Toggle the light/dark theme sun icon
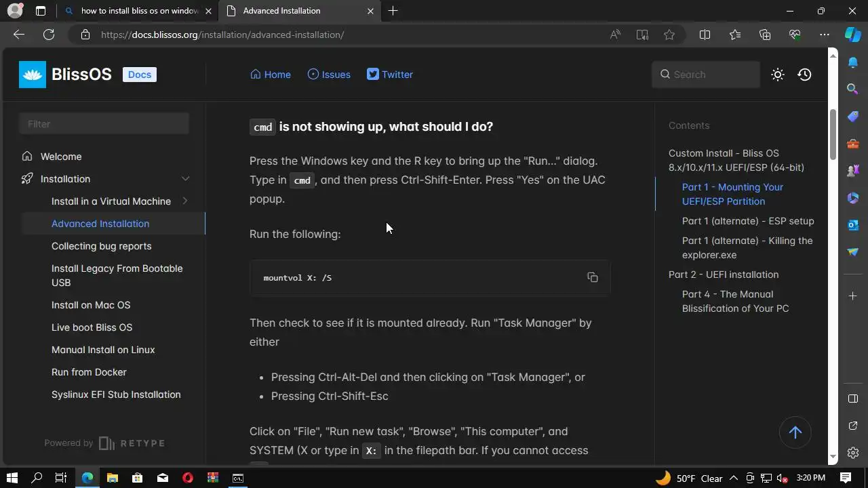The height and width of the screenshot is (488, 868). coord(778,75)
